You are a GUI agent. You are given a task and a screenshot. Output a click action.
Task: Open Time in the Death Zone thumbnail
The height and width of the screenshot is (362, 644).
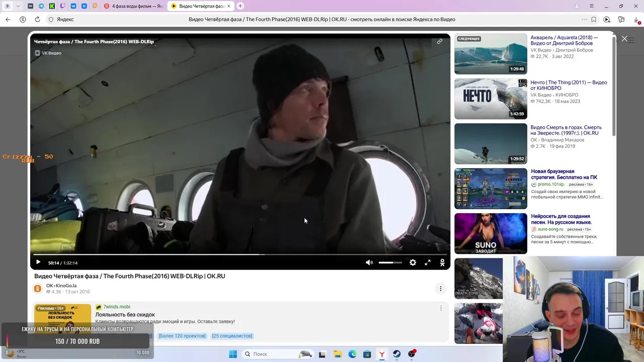click(478, 278)
